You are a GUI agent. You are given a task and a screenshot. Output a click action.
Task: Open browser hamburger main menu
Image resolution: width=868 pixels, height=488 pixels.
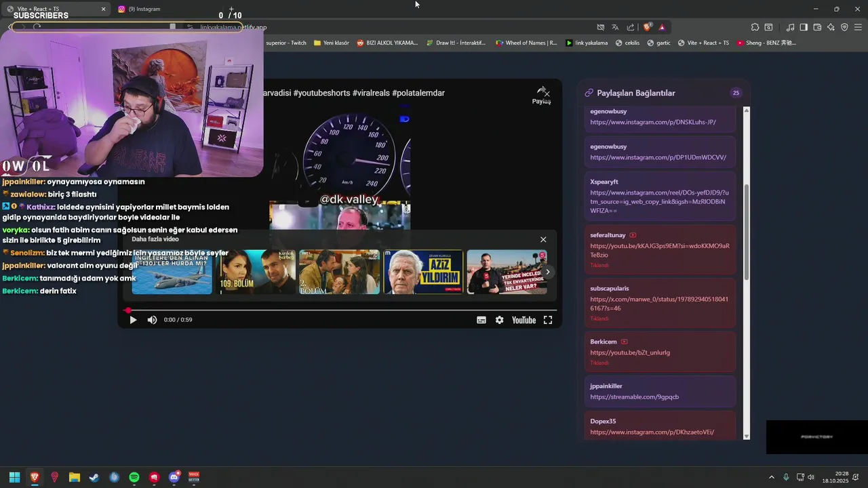point(858,27)
